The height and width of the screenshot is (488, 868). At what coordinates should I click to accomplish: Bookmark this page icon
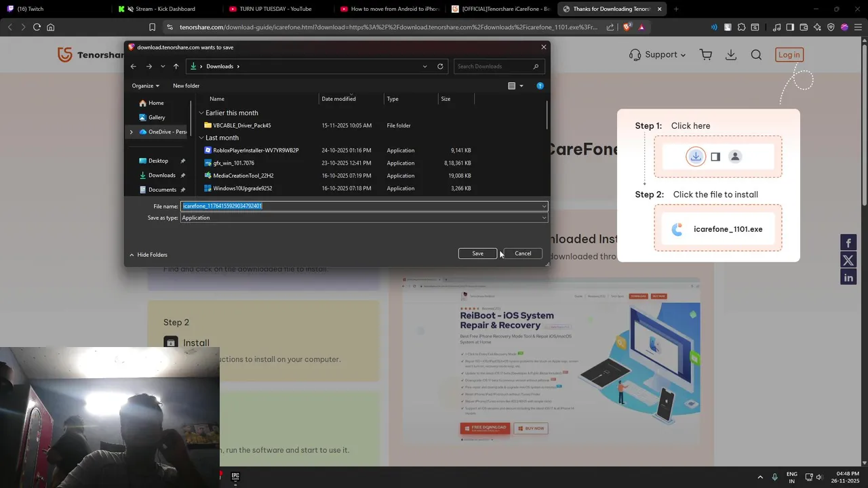[x=152, y=27]
